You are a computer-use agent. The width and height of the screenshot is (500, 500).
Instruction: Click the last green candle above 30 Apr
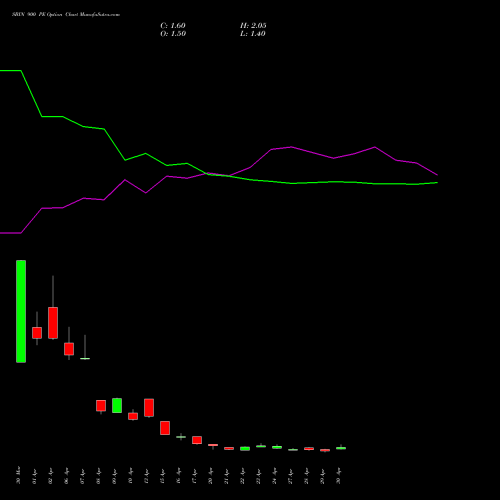click(341, 448)
